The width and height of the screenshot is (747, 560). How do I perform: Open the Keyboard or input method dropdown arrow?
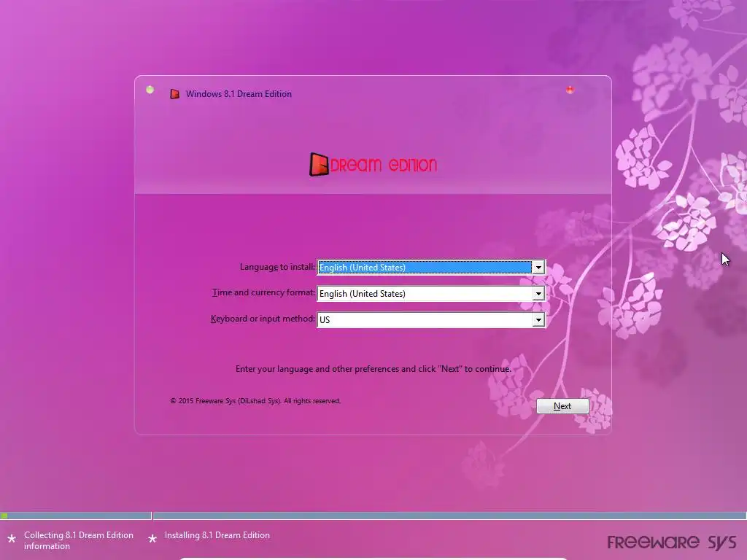(x=538, y=320)
